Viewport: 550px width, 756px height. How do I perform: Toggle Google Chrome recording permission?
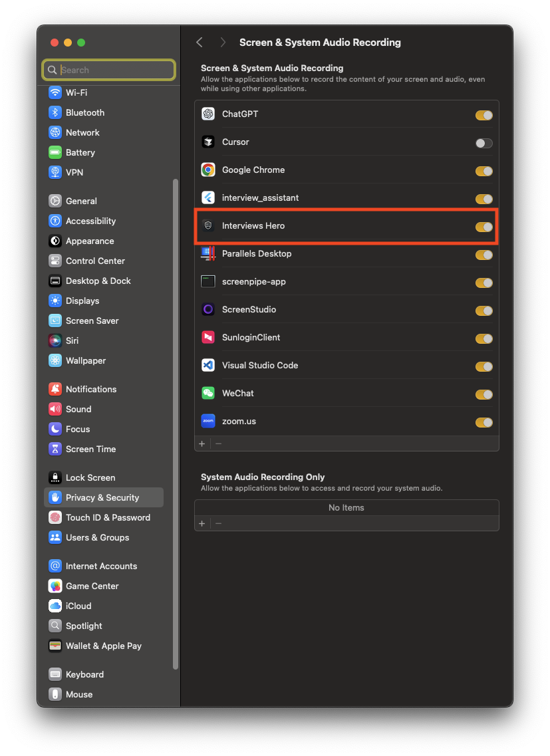coord(484,171)
